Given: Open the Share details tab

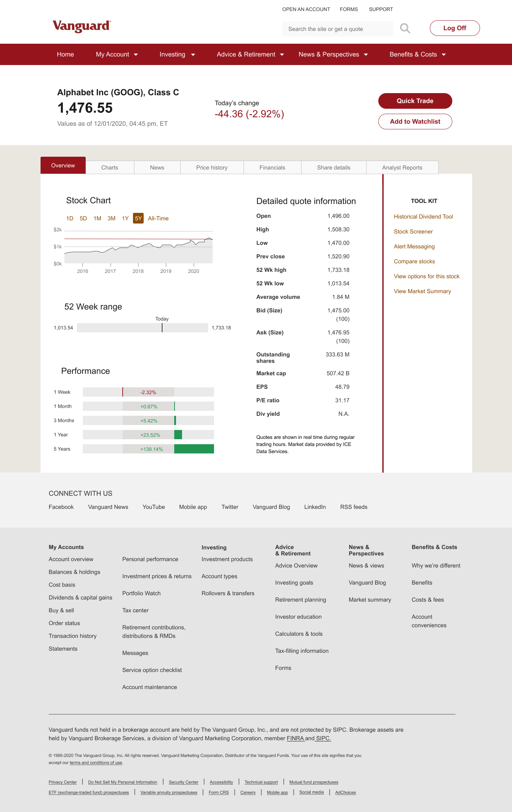Looking at the screenshot, I should pos(334,167).
